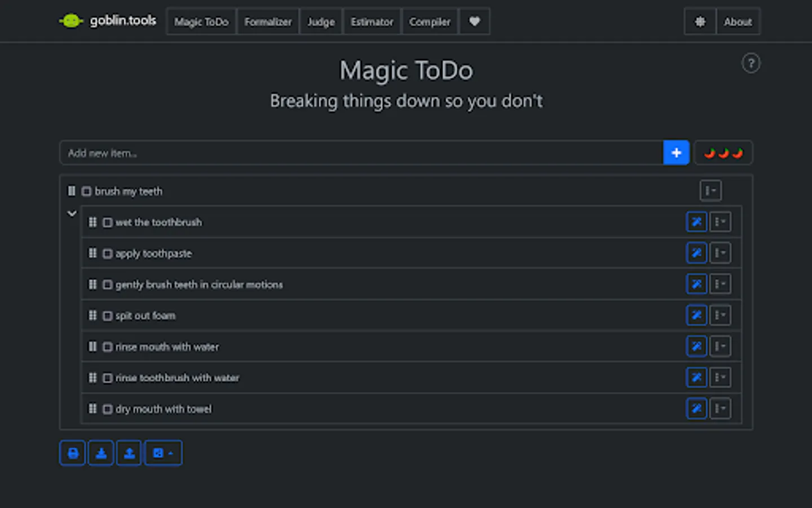Grab drag handle of 'brush my teeth'
812x508 pixels.
72,191
